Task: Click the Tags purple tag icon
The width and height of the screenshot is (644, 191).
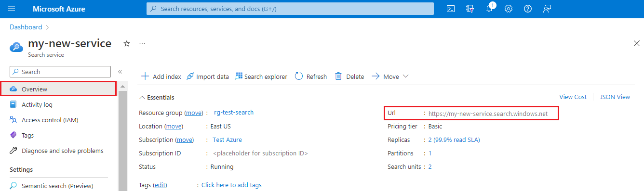Action: [13, 135]
